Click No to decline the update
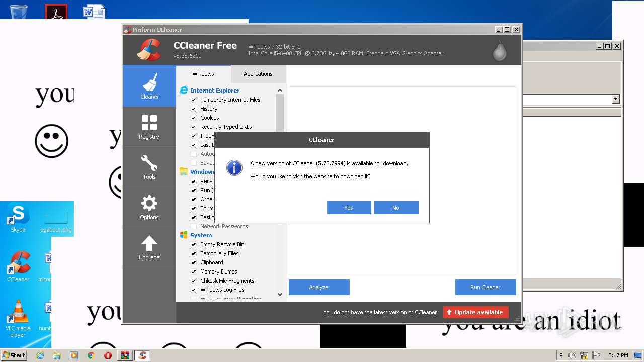 [x=396, y=208]
